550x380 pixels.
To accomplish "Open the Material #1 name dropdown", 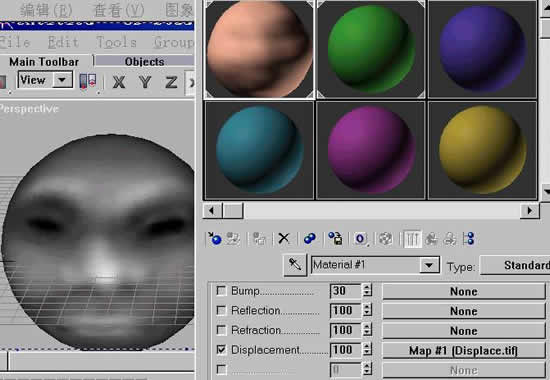I will [429, 265].
